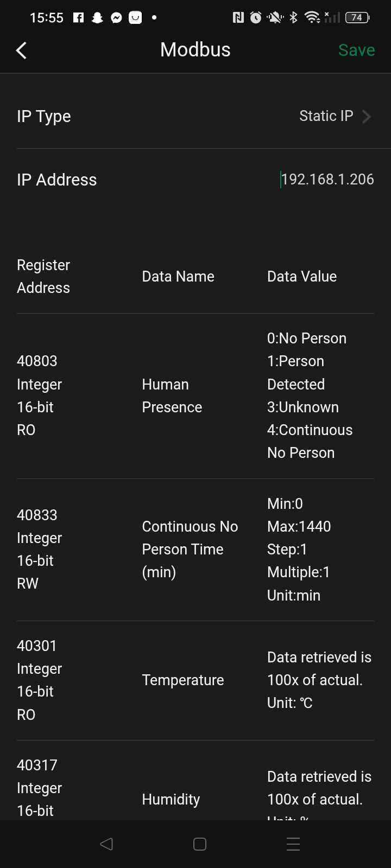Screen dimensions: 391x868
Task: Tap the Android back navigation button
Action: (106, 844)
